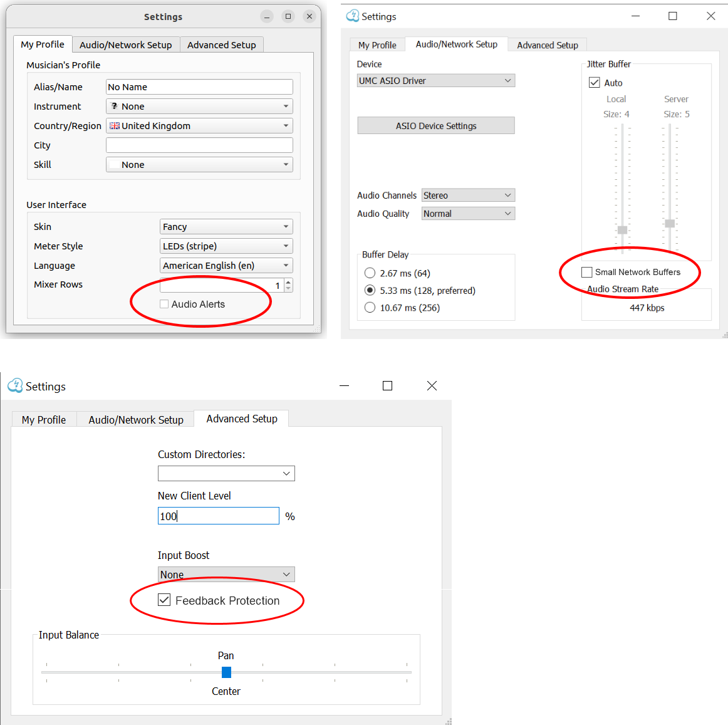Open the Instrument dropdown
Screen dimensions: 728x725
pyautogui.click(x=199, y=107)
